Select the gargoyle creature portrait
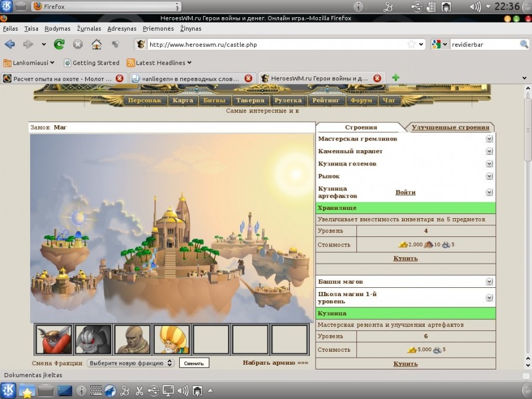Viewport: 532px width, 399px height. (93, 339)
